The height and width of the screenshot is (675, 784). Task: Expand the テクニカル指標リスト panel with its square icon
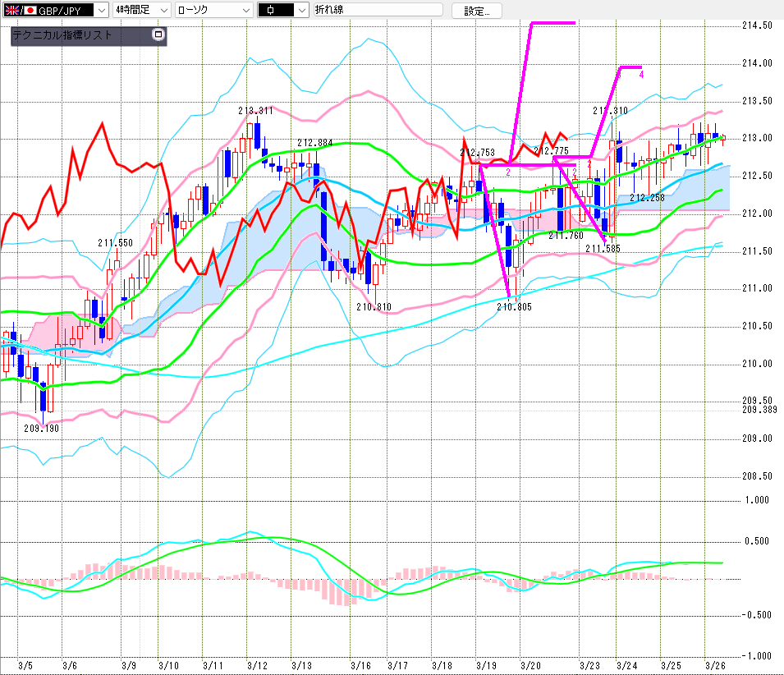pyautogui.click(x=158, y=35)
